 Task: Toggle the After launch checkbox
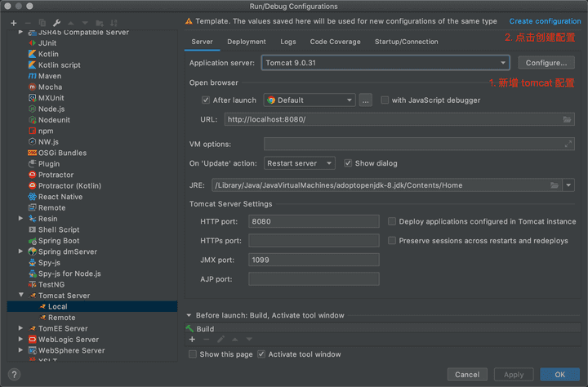(x=206, y=100)
